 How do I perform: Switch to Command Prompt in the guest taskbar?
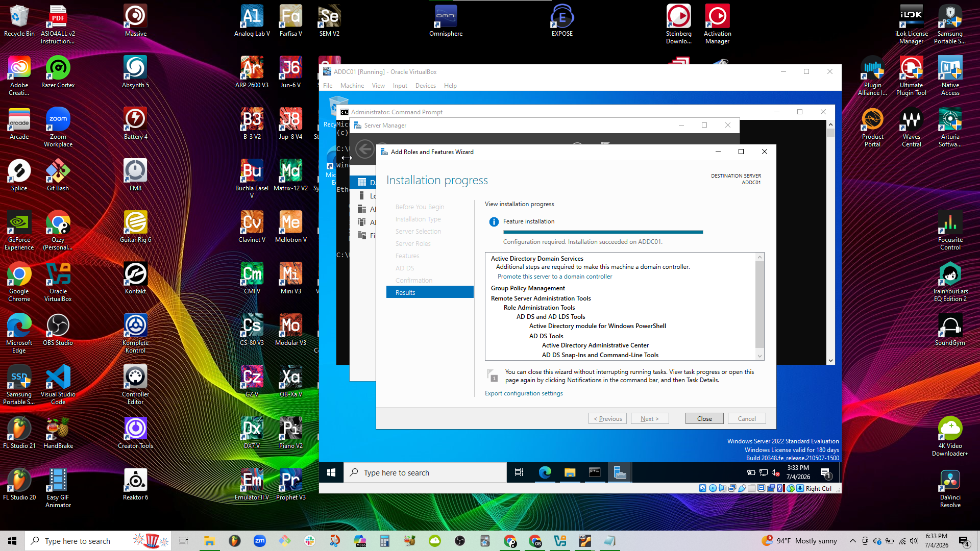pos(595,473)
